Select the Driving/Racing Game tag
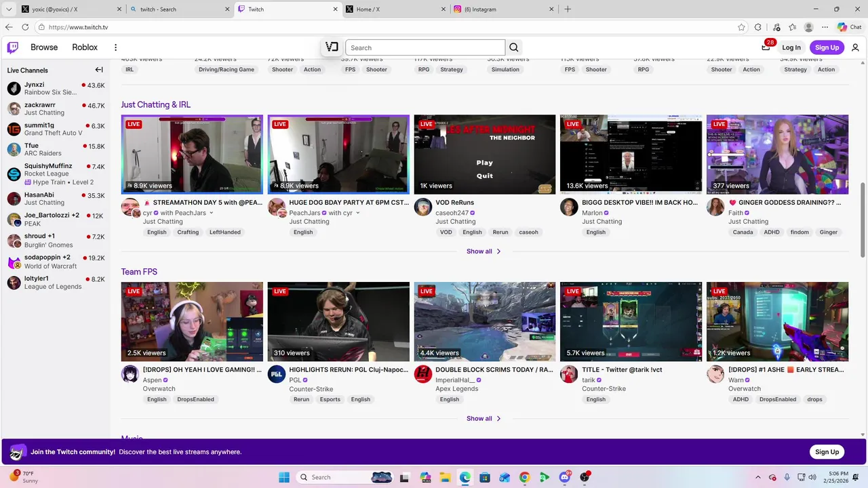This screenshot has height=488, width=868. click(226, 69)
